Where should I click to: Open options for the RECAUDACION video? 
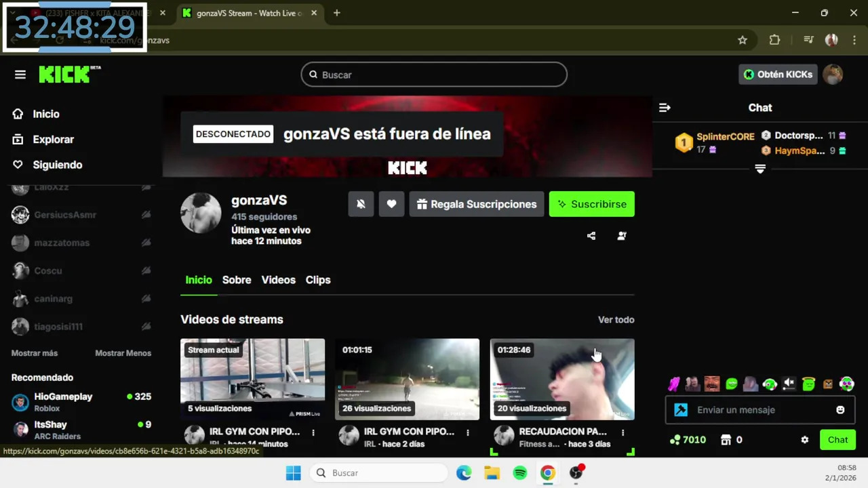[623, 432]
